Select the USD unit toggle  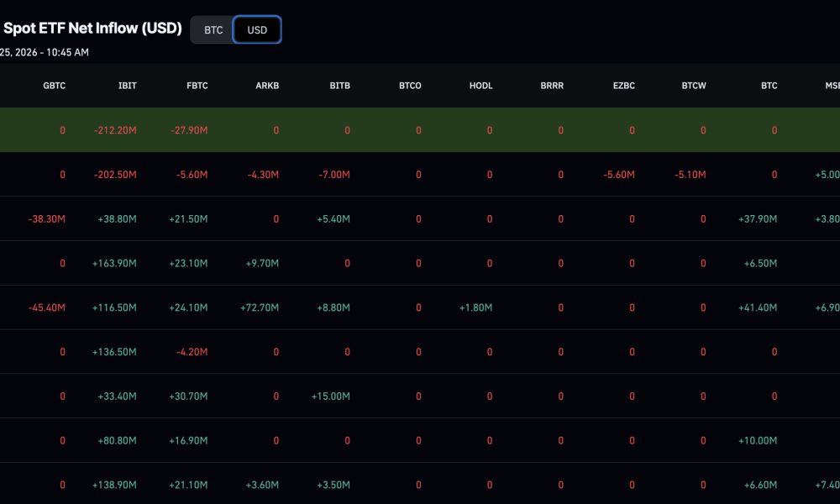[257, 30]
